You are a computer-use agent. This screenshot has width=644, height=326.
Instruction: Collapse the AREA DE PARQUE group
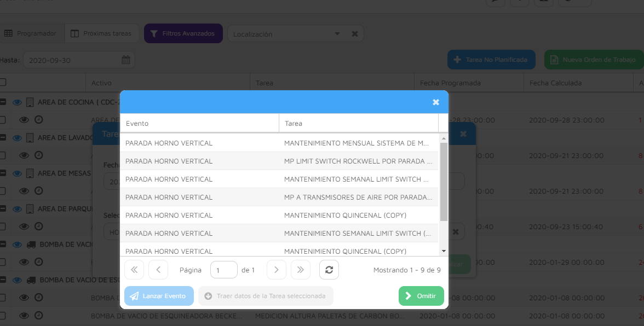[2, 208]
